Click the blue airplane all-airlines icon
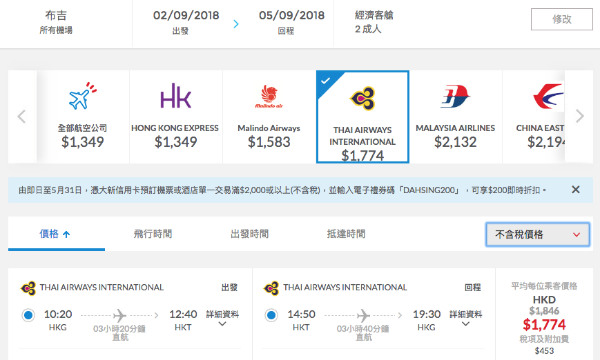The image size is (600, 360). point(83,96)
